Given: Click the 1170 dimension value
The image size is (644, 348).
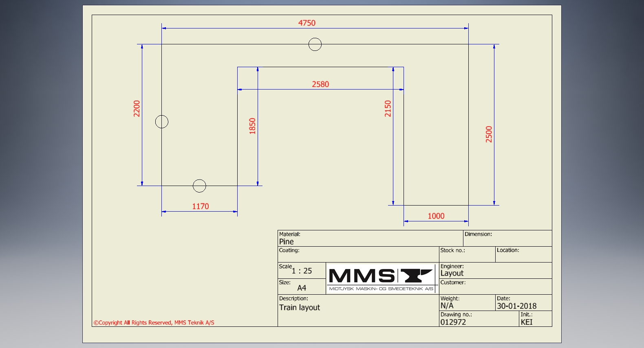Looking at the screenshot, I should coord(201,206).
